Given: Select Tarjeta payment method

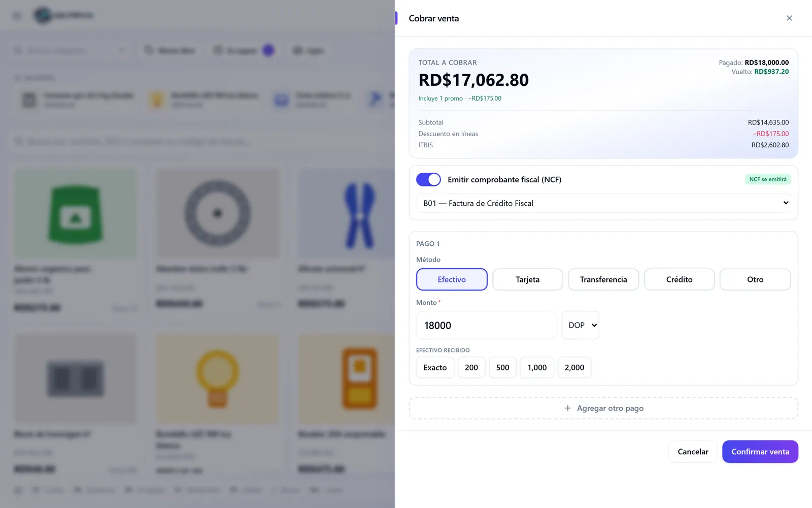Looking at the screenshot, I should (527, 279).
